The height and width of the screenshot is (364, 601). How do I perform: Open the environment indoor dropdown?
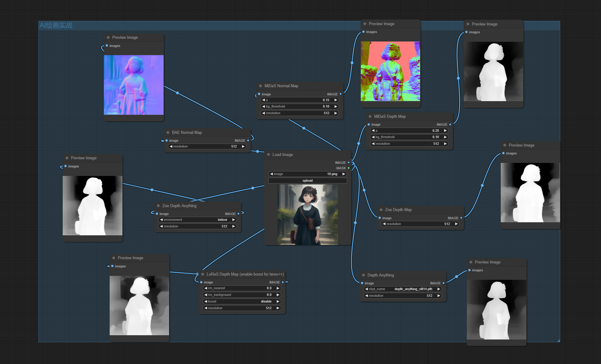[x=198, y=220]
